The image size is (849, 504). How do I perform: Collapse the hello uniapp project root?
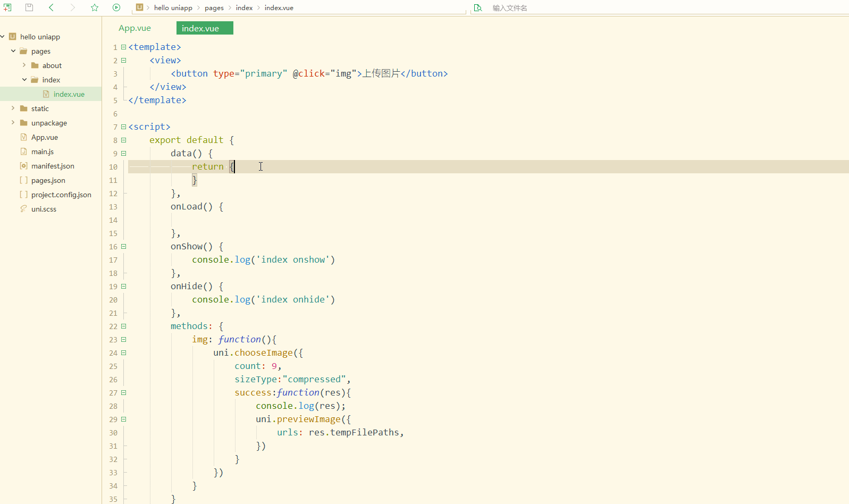(x=3, y=37)
